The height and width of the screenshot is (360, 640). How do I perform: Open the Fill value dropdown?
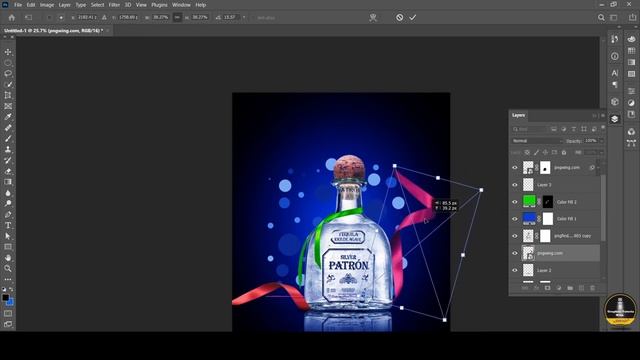(601, 152)
